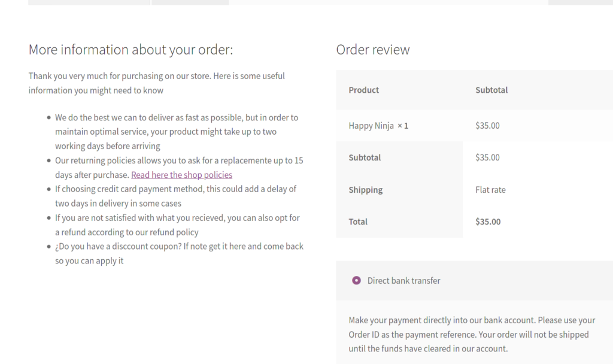Click the bank payment instructions paragraph
This screenshot has height=364, width=613.
point(472,334)
